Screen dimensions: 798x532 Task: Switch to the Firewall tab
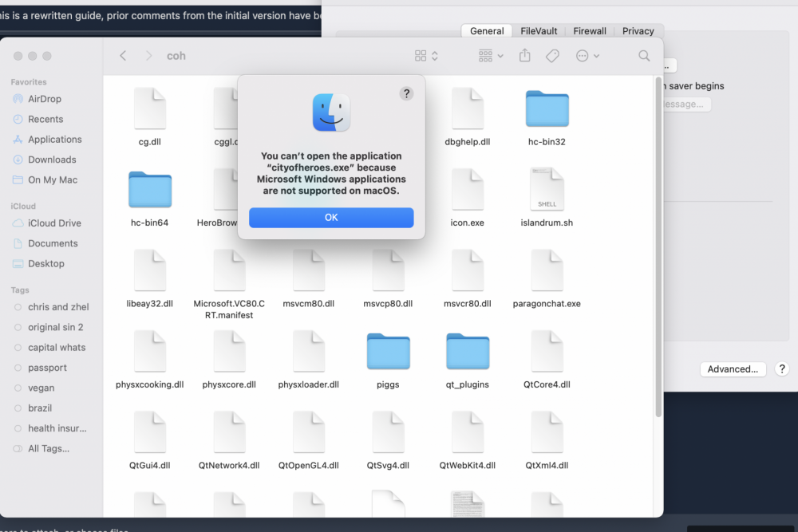tap(590, 31)
